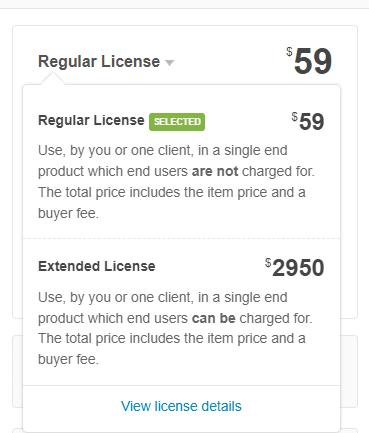Click the popup pointer triangle below the heading
369x433 pixels.
pyautogui.click(x=53, y=79)
